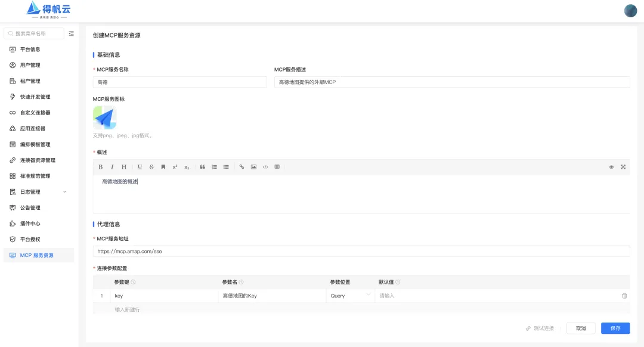This screenshot has width=644, height=347.
Task: Open the user avatar menu
Action: point(630,11)
